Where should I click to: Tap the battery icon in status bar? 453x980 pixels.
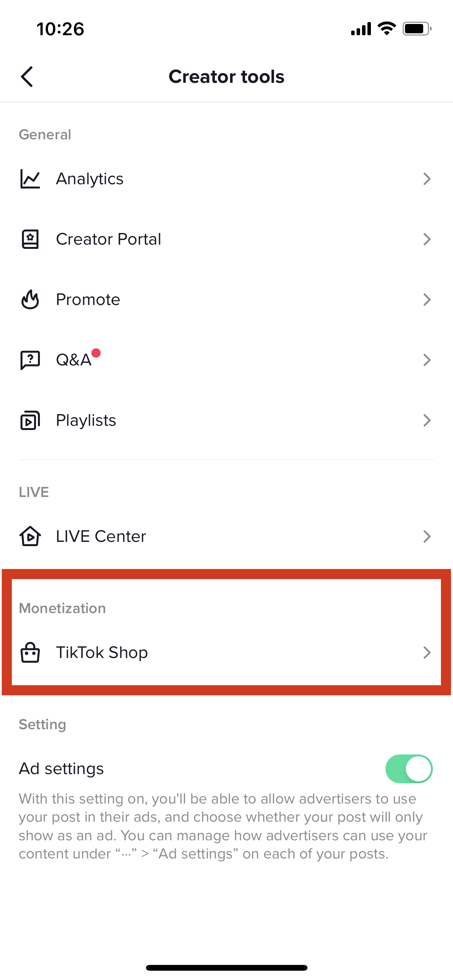pos(417,29)
